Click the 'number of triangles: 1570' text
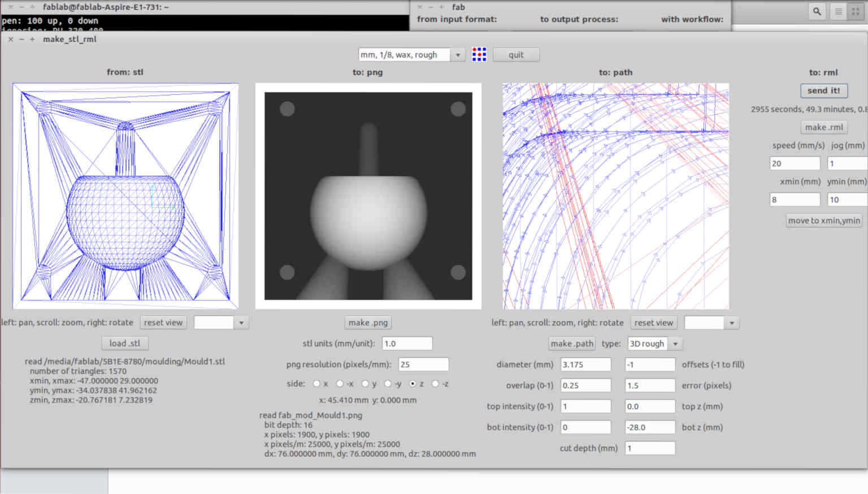Image resolution: width=868 pixels, height=494 pixels. click(x=78, y=371)
